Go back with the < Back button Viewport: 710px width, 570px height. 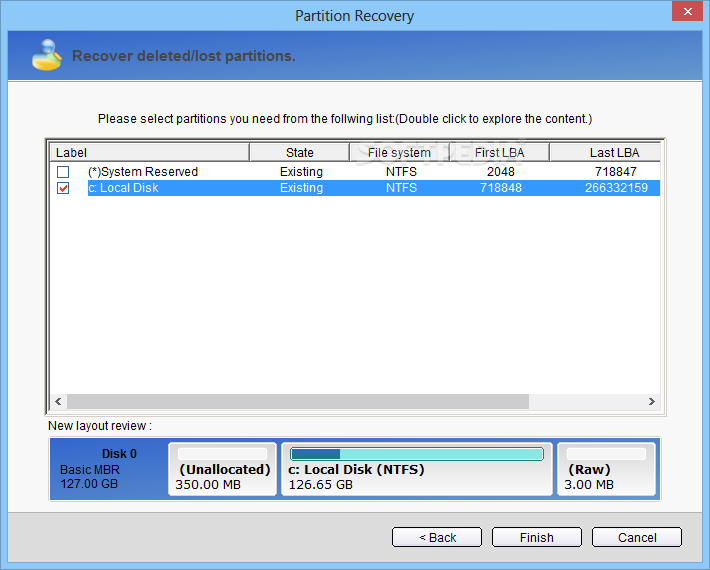(437, 537)
